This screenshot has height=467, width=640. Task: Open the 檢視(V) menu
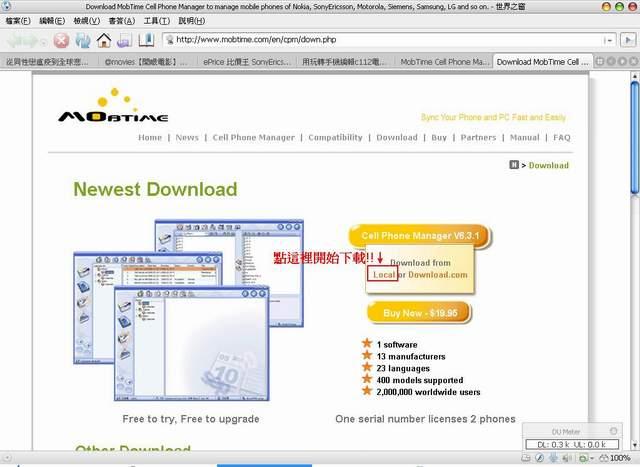87,21
